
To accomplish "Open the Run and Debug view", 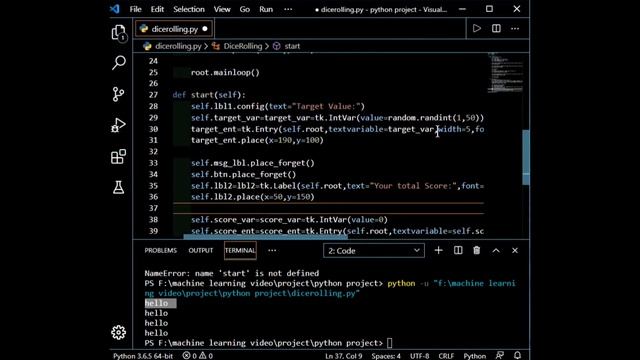I will coord(118,125).
